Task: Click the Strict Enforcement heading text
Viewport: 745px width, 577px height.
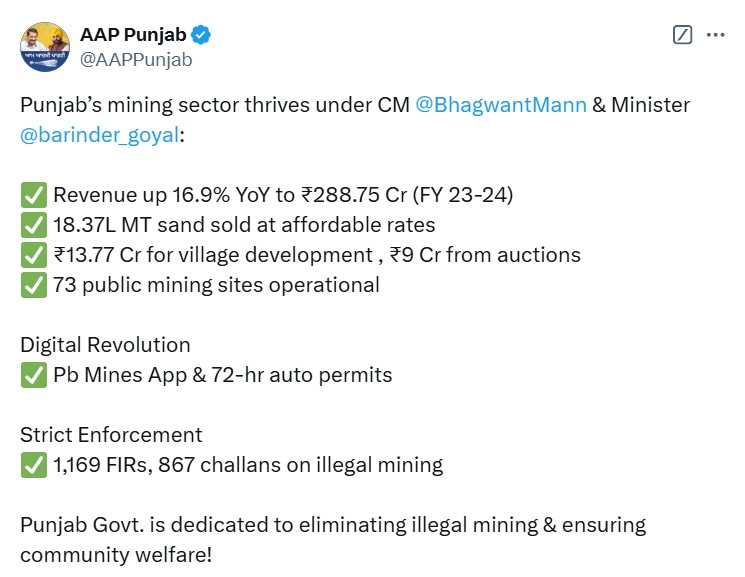Action: tap(111, 435)
